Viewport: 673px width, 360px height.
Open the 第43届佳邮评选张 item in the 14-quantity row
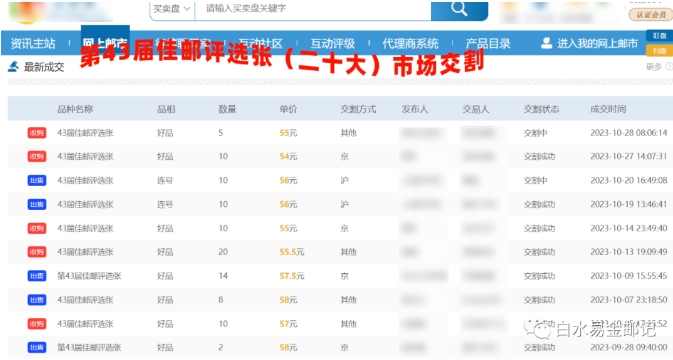pos(89,276)
